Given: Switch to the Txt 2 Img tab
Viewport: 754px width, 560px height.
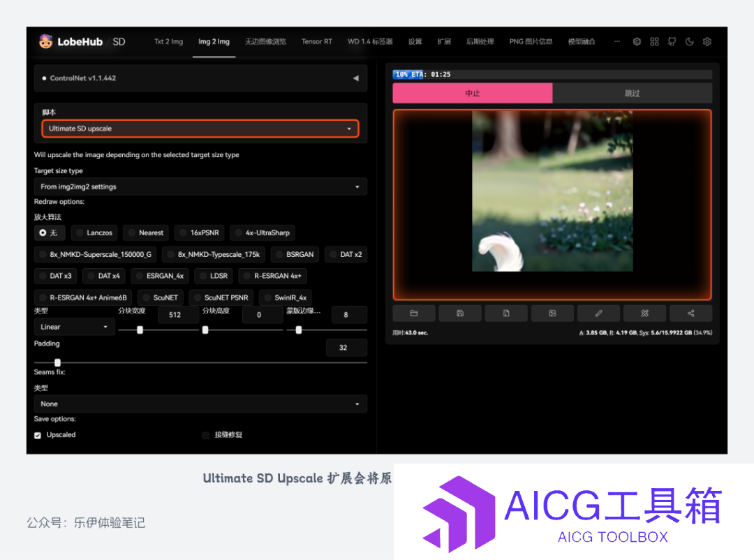Looking at the screenshot, I should point(168,42).
